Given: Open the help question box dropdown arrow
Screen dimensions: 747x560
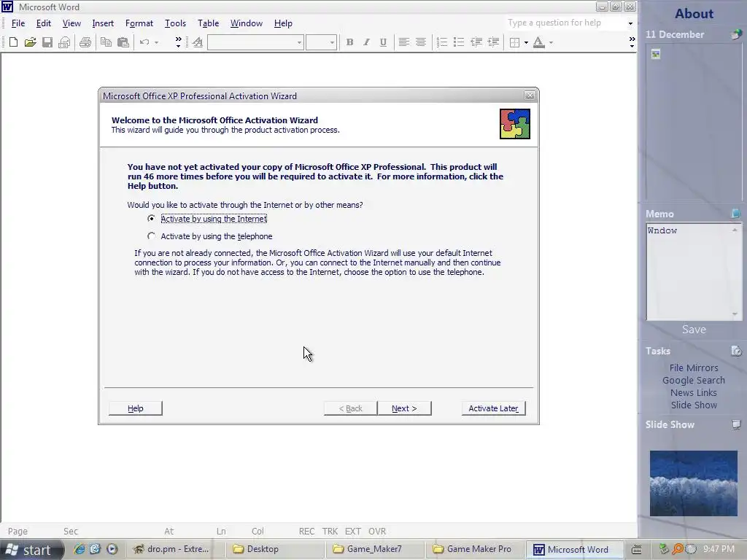Looking at the screenshot, I should click(630, 23).
